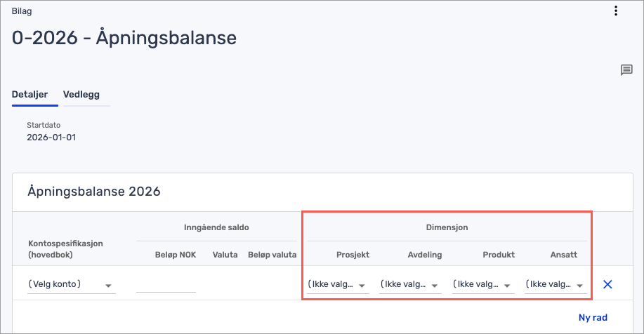The image size is (644, 334).
Task: Delete the row with the blue X
Action: point(608,284)
